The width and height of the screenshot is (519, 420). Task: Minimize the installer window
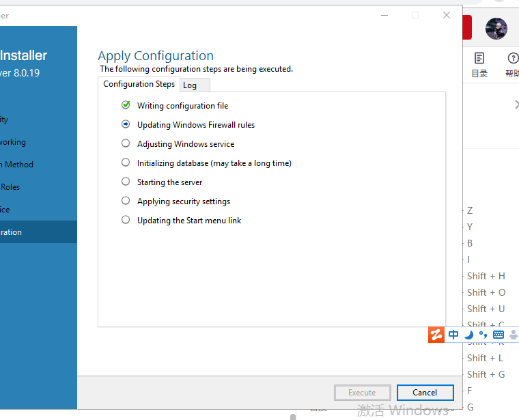pyautogui.click(x=384, y=15)
